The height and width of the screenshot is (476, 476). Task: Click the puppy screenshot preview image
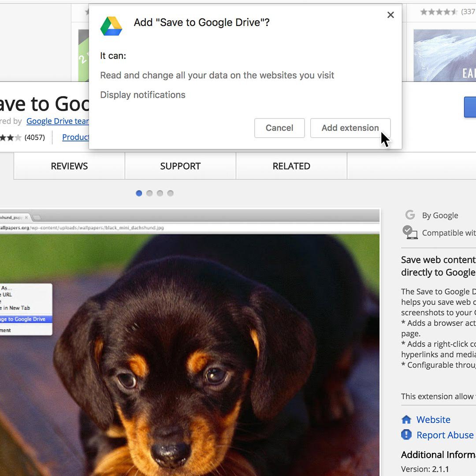click(x=190, y=342)
